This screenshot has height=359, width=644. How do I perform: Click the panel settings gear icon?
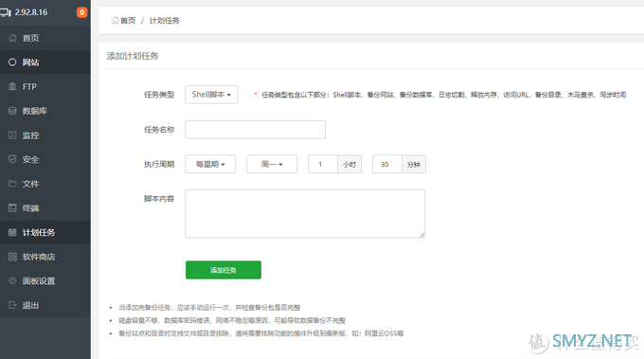pyautogui.click(x=12, y=281)
